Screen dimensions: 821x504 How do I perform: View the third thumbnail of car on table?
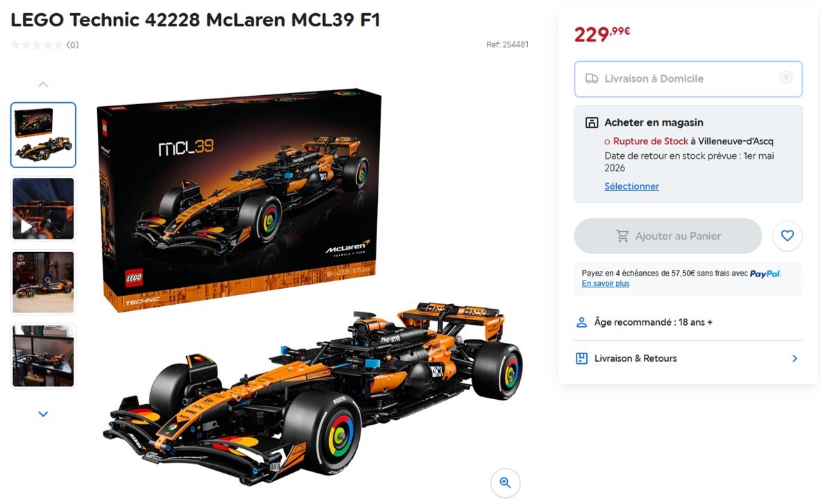coord(44,282)
